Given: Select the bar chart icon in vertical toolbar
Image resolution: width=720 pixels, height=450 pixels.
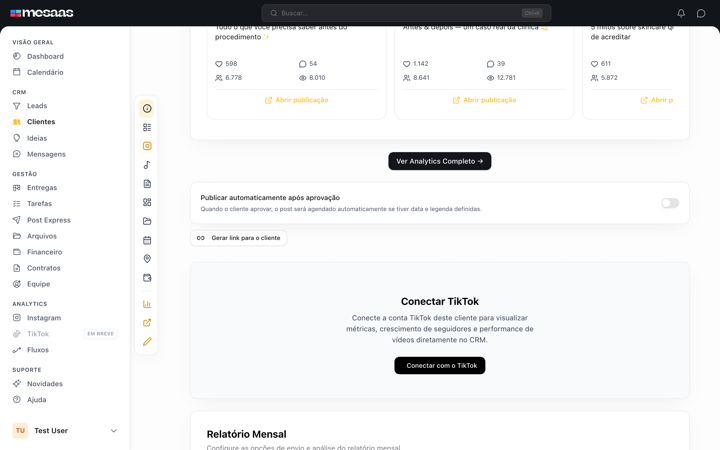Looking at the screenshot, I should pyautogui.click(x=147, y=304).
